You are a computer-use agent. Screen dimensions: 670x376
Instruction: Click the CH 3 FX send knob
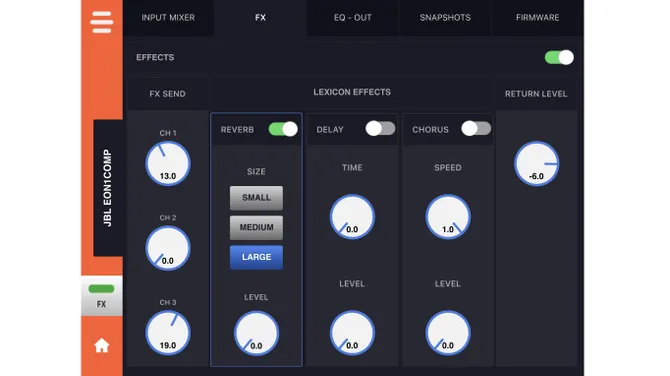pyautogui.click(x=168, y=332)
